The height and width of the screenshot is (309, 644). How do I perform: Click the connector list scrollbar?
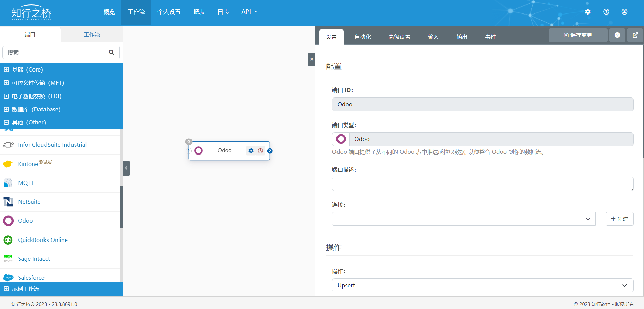(122, 206)
